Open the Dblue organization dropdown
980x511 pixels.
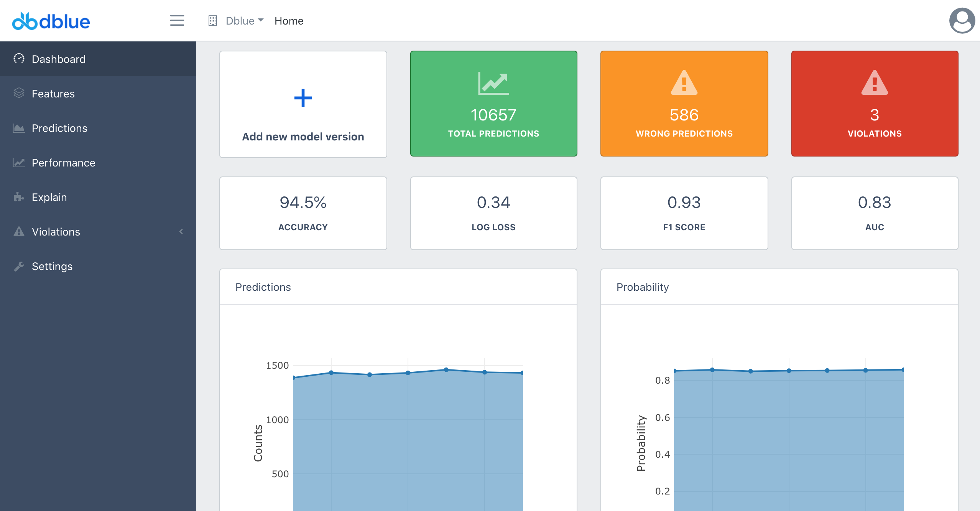point(244,21)
